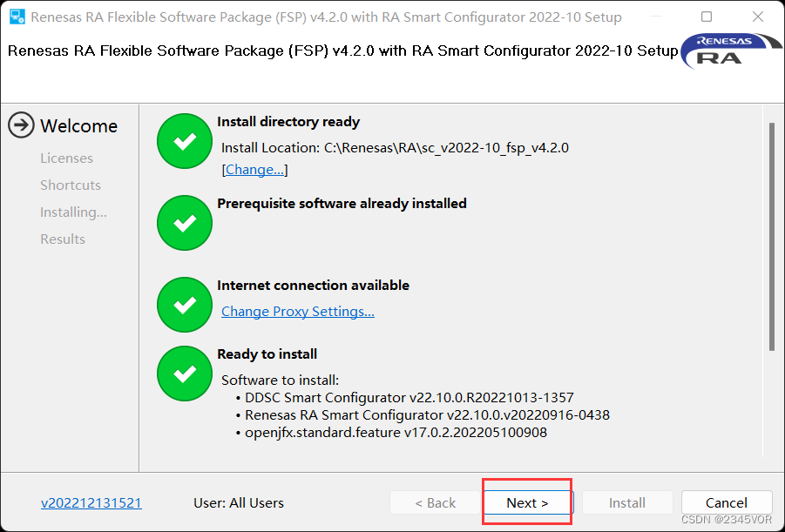Click the Welcome arrow icon in sidebar
The image size is (785, 532).
point(21,125)
